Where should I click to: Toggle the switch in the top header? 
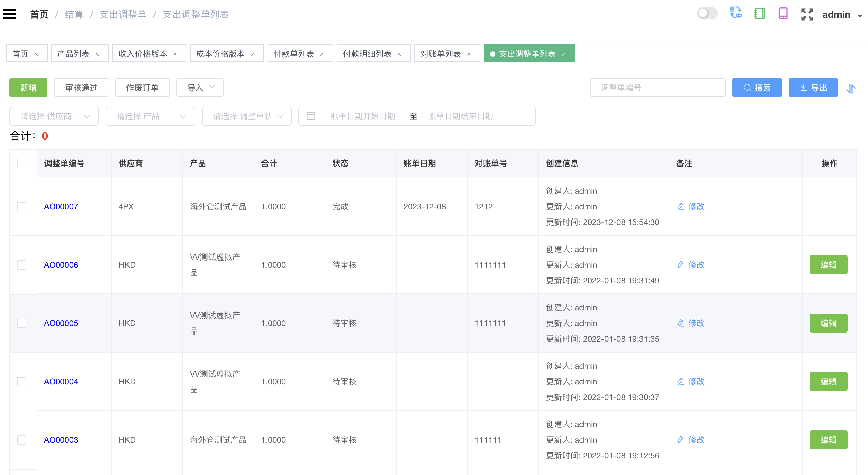tap(707, 14)
